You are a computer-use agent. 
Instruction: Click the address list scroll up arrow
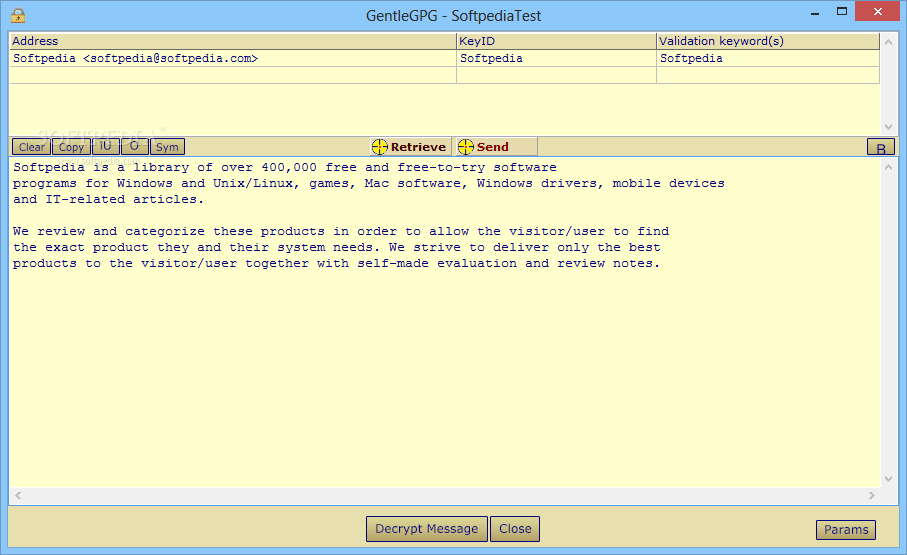[x=888, y=42]
